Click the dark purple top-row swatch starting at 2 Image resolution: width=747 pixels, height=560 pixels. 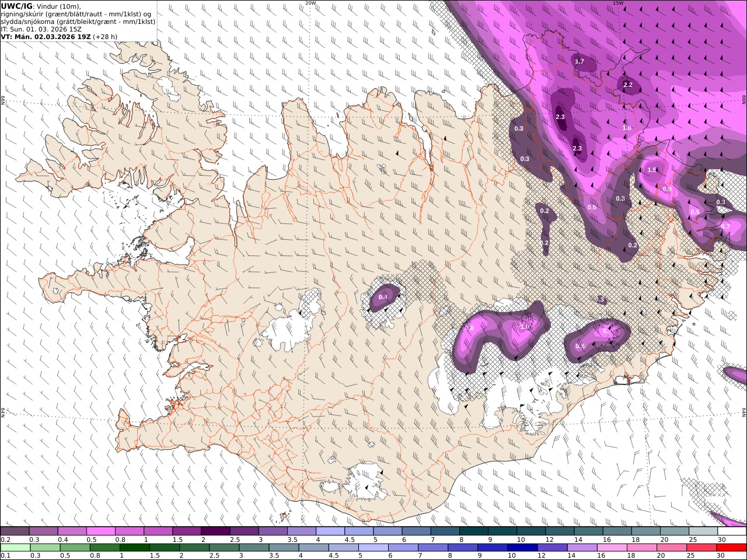(215, 531)
